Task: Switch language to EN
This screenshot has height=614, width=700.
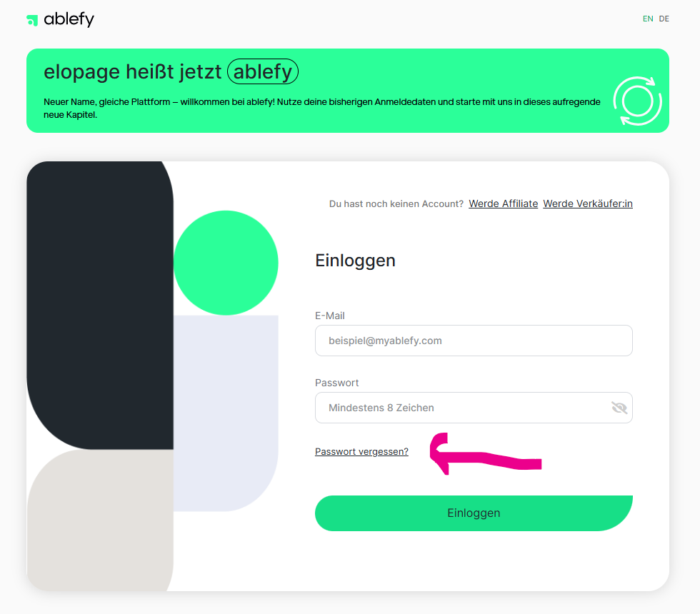Action: [x=648, y=19]
